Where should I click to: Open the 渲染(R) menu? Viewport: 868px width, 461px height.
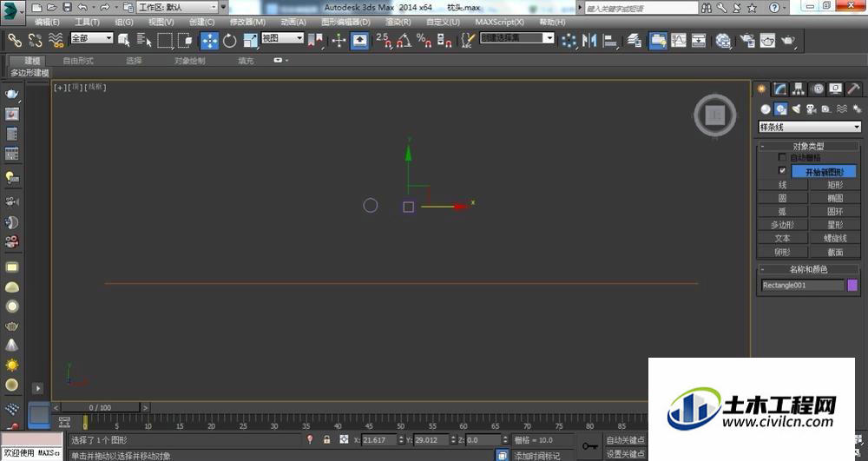[x=398, y=22]
